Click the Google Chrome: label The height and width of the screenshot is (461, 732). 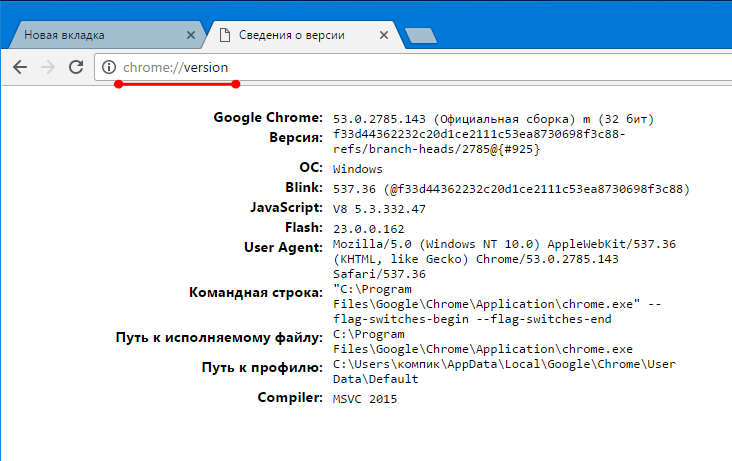(x=268, y=117)
